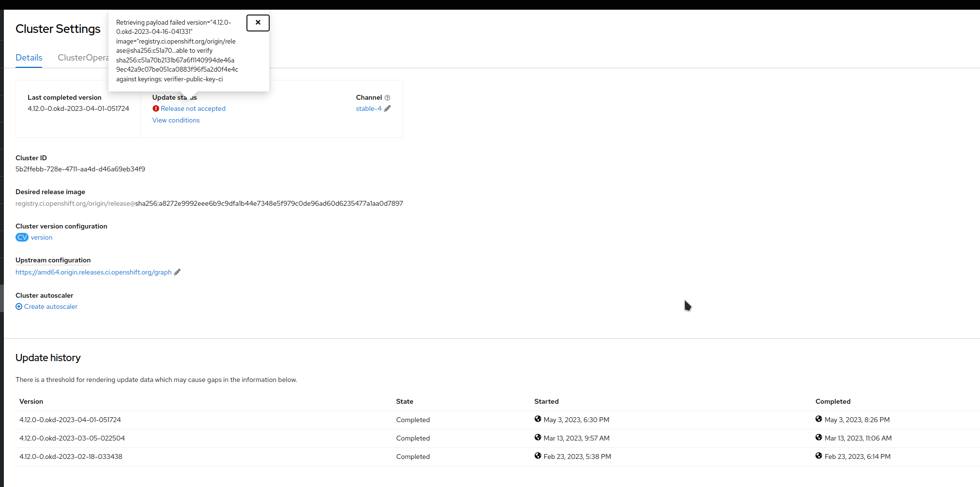Click globe icon beside May 3, 2023, 8:26 PM
980x487 pixels.
pyautogui.click(x=819, y=419)
